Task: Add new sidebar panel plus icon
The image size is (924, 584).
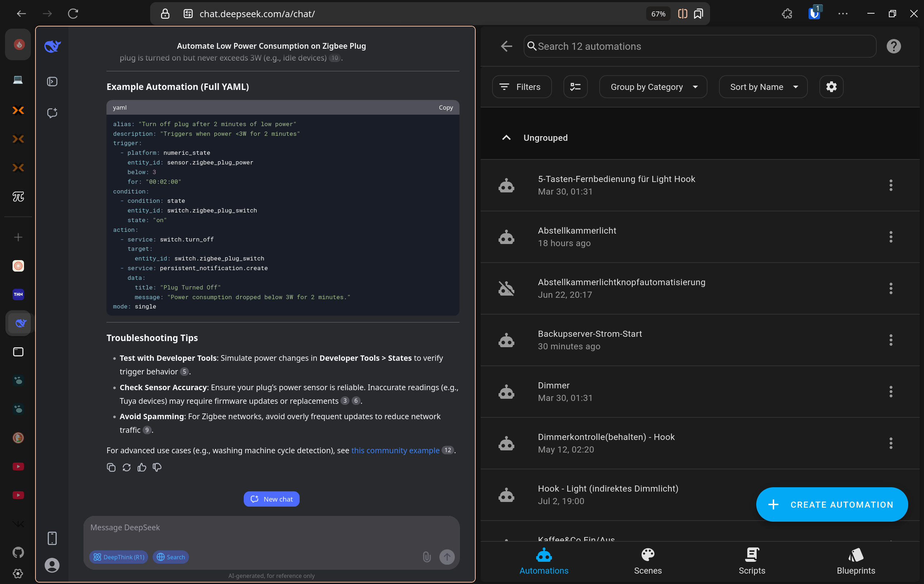Action: [x=18, y=237]
